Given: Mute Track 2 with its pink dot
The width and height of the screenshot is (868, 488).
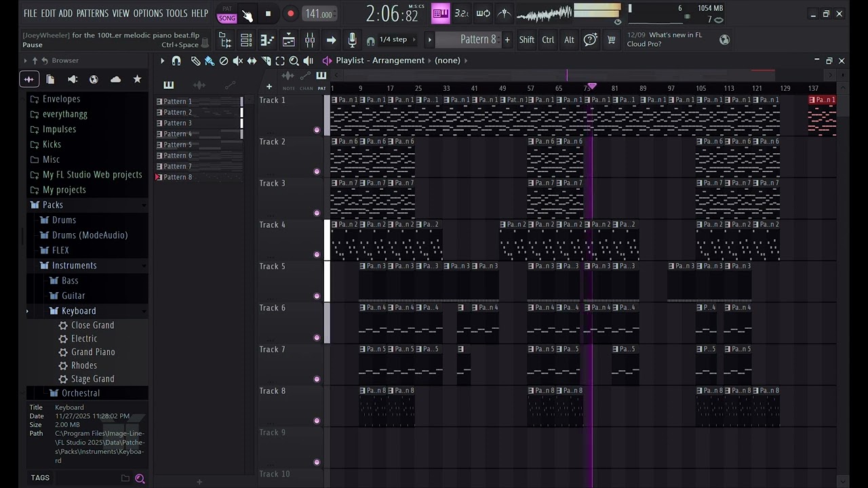Looking at the screenshot, I should pyautogui.click(x=317, y=171).
